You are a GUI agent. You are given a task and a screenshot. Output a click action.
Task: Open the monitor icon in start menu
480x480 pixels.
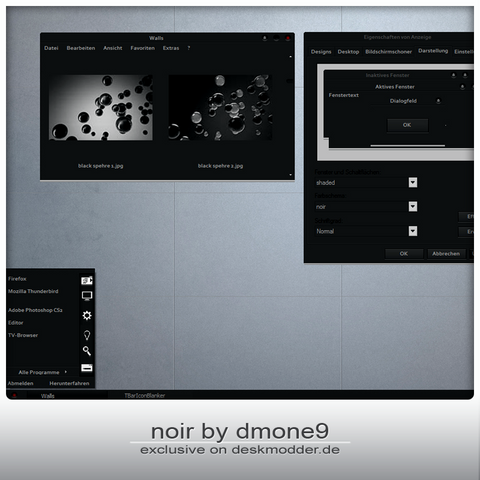[x=87, y=296]
